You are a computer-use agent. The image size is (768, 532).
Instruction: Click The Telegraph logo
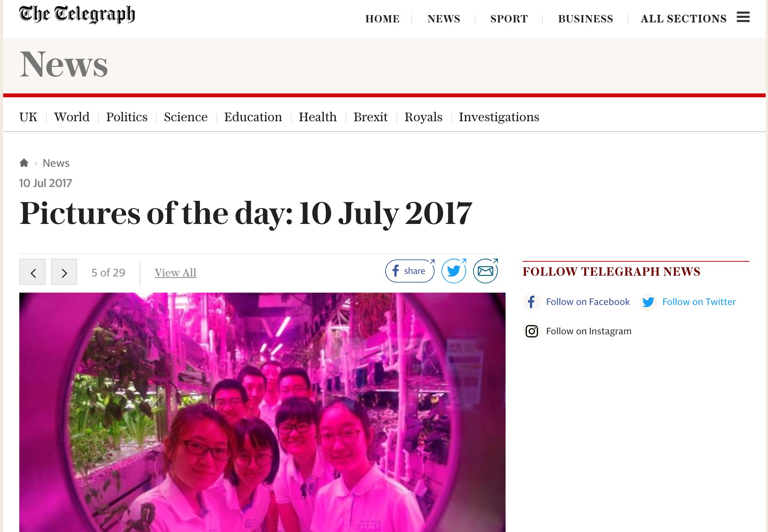point(77,14)
